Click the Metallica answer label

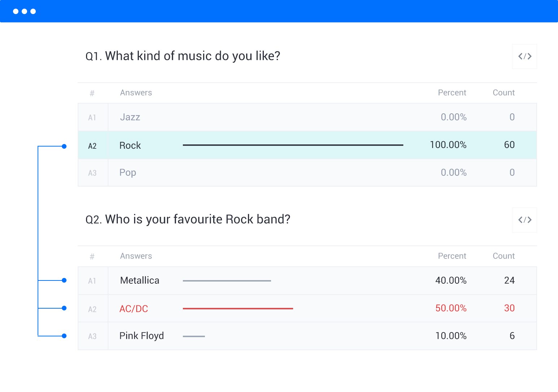coord(139,280)
